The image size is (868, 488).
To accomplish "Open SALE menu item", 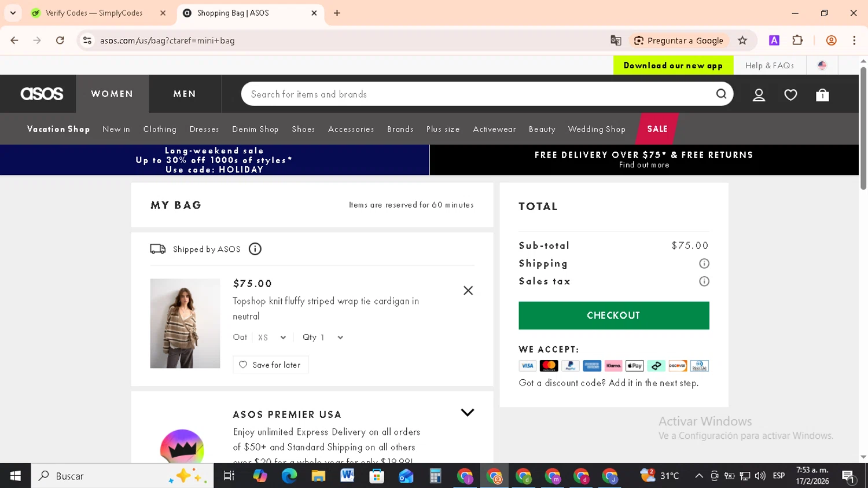I will (x=657, y=129).
